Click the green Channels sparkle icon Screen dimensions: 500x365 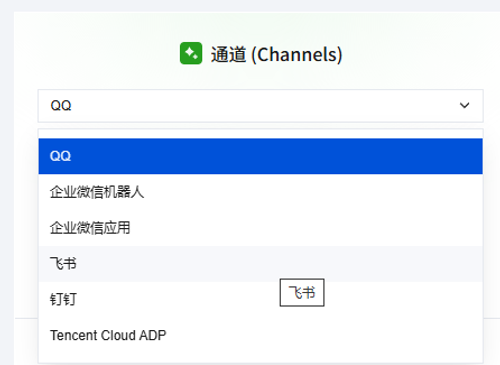coord(191,53)
